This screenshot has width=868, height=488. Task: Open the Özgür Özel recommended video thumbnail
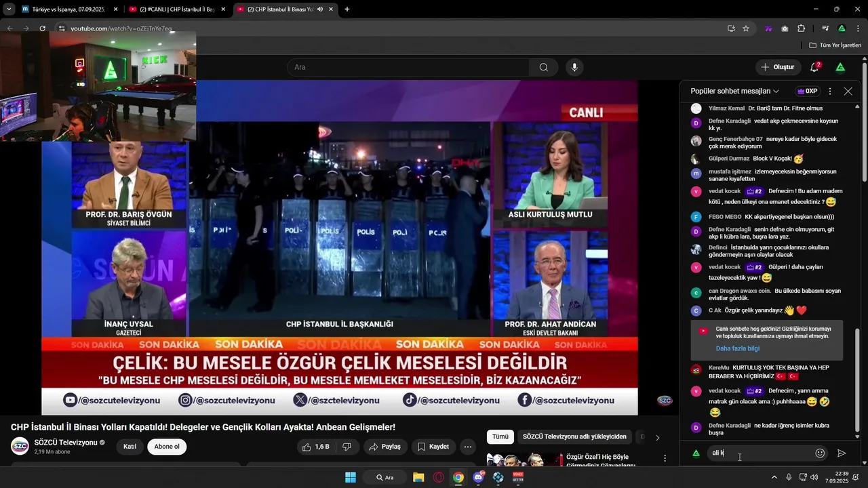(524, 460)
